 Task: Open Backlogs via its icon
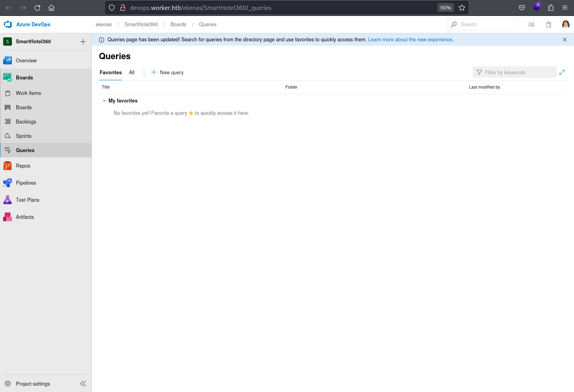pyautogui.click(x=8, y=122)
